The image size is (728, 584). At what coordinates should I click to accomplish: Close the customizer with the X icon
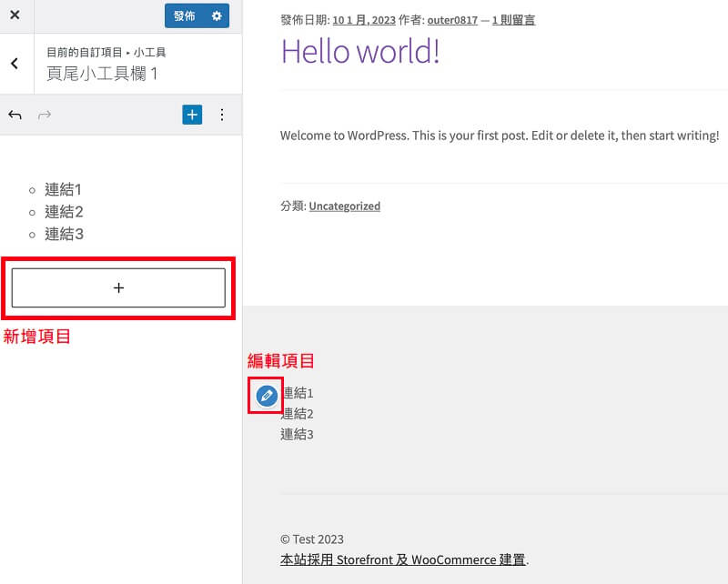[15, 15]
